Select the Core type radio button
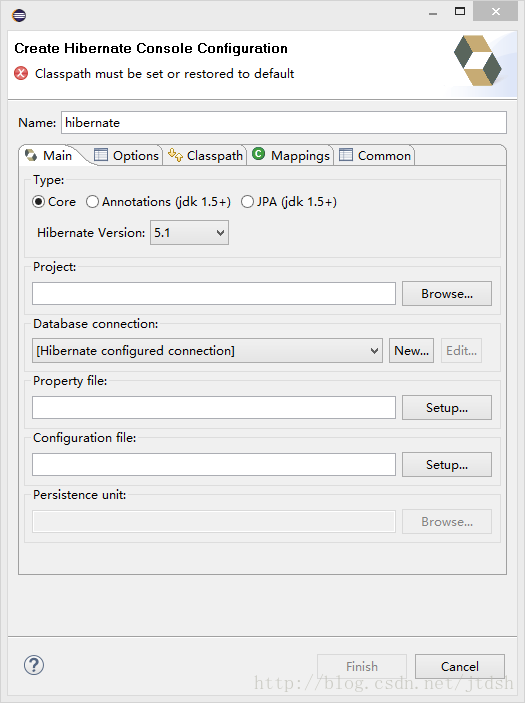This screenshot has width=525, height=703. point(39,202)
